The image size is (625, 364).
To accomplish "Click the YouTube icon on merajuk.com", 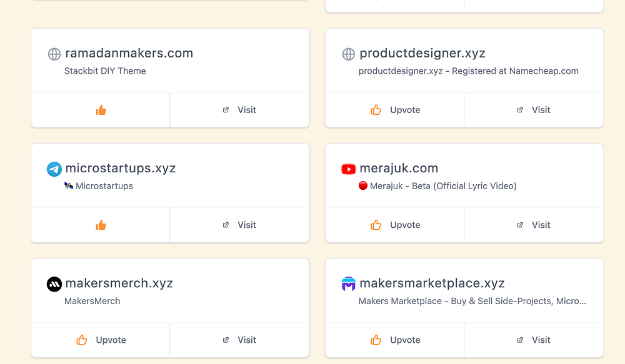I will pyautogui.click(x=349, y=169).
